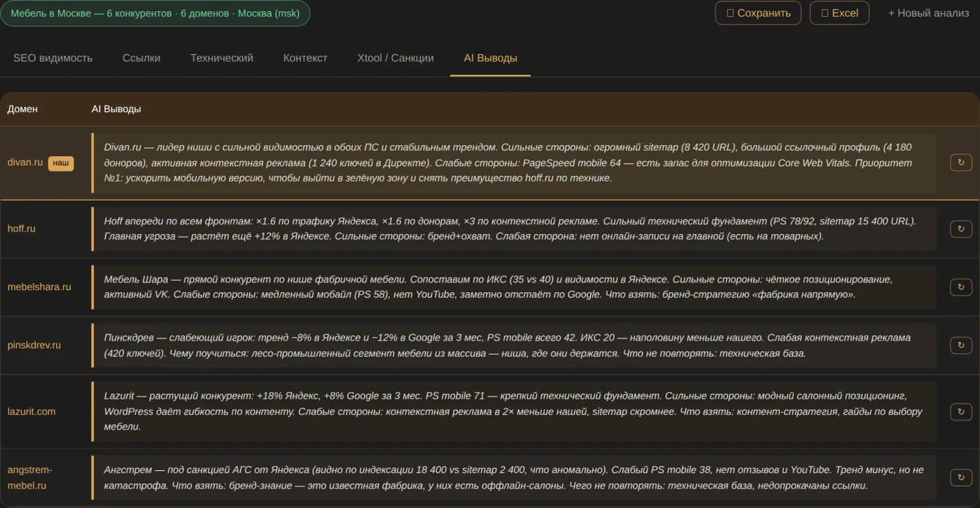Viewport: 980px width, 508px height.
Task: Open the SEO видимость tab
Action: coord(52,58)
